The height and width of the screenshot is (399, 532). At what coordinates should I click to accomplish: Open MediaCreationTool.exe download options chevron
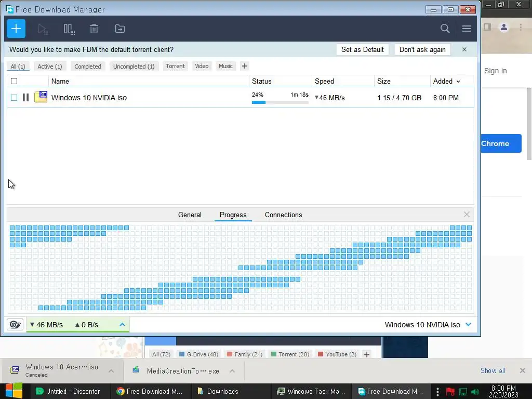[232, 371]
